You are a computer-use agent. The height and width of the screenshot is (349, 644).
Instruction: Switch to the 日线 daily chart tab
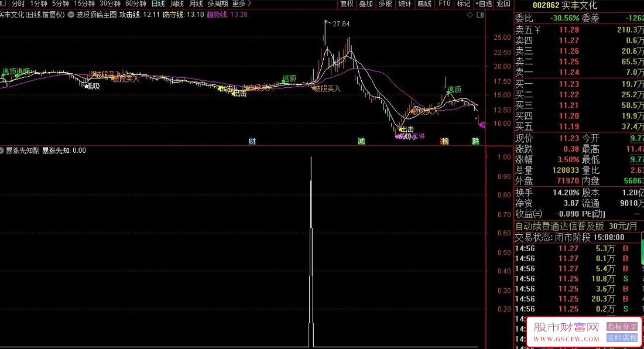tap(158, 4)
